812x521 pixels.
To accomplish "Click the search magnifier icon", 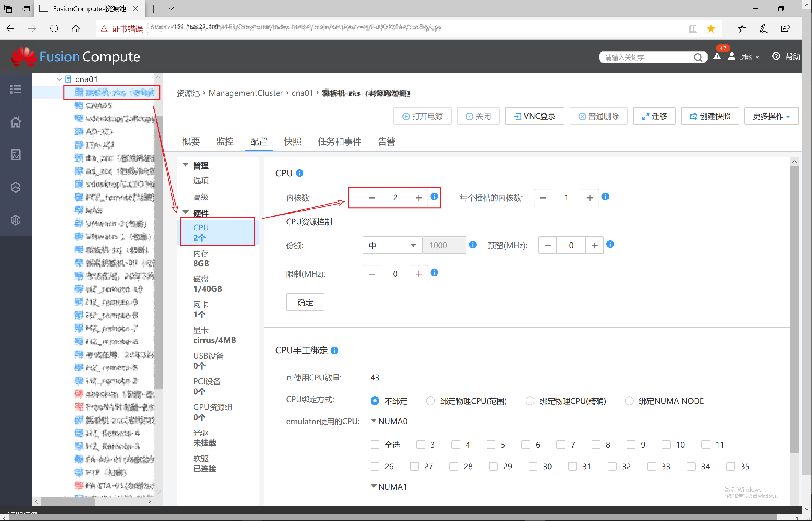I will 698,58.
